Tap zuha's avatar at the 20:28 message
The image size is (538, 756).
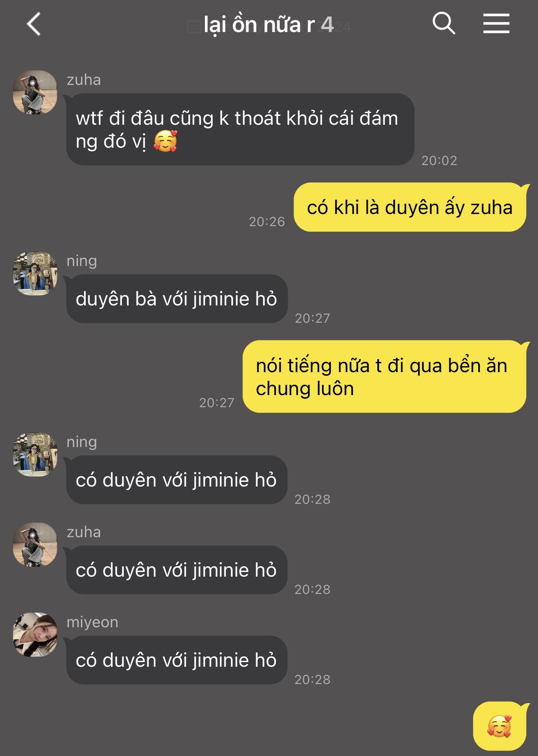pos(35,545)
